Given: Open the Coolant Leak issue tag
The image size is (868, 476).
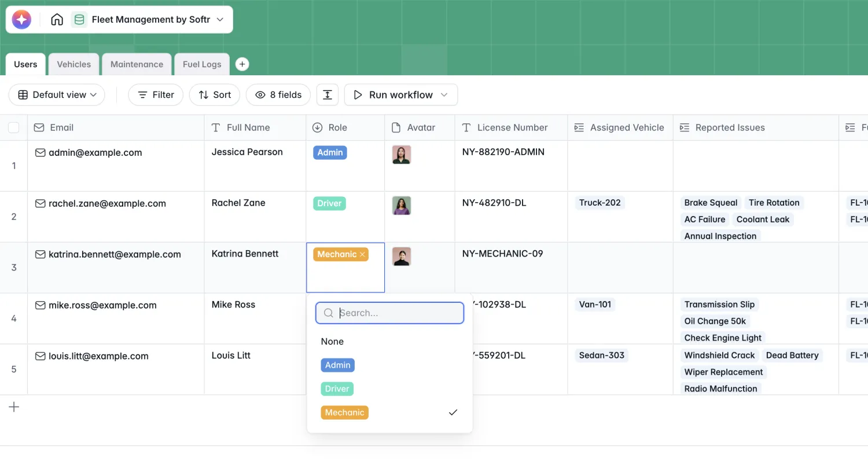Looking at the screenshot, I should (x=763, y=219).
